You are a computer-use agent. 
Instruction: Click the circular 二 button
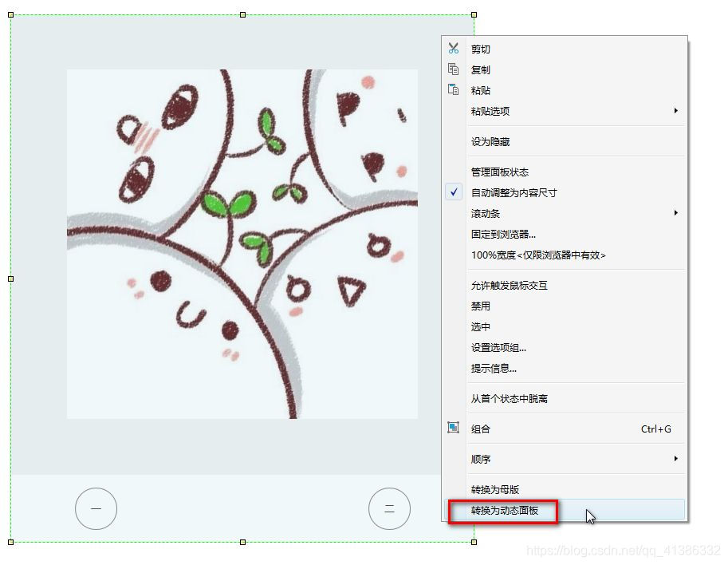390,509
